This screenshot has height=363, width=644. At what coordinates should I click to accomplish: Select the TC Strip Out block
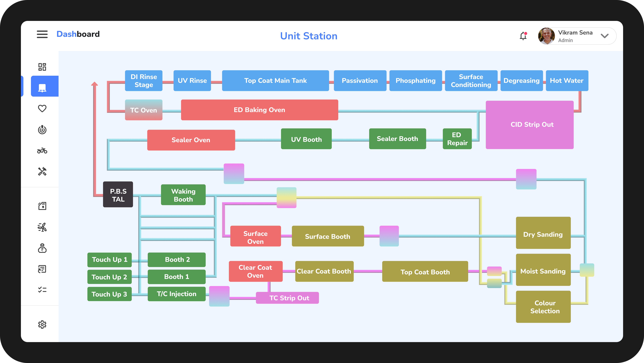tap(287, 298)
